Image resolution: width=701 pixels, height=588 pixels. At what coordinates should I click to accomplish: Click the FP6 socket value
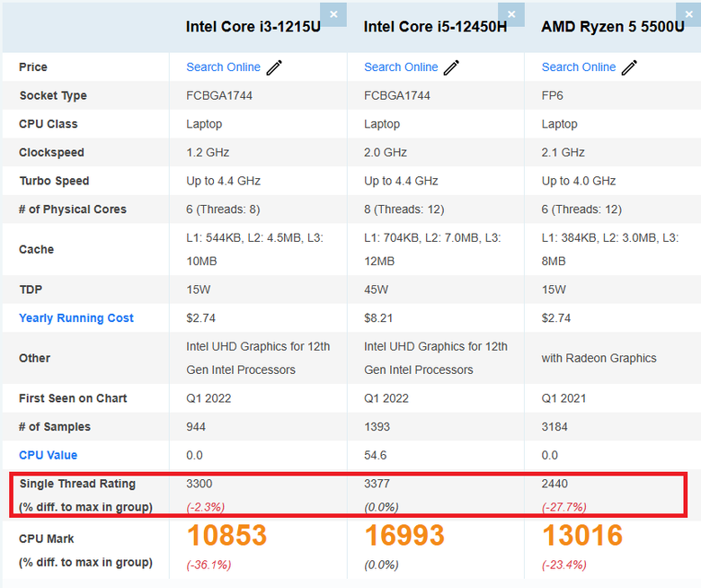(552, 95)
